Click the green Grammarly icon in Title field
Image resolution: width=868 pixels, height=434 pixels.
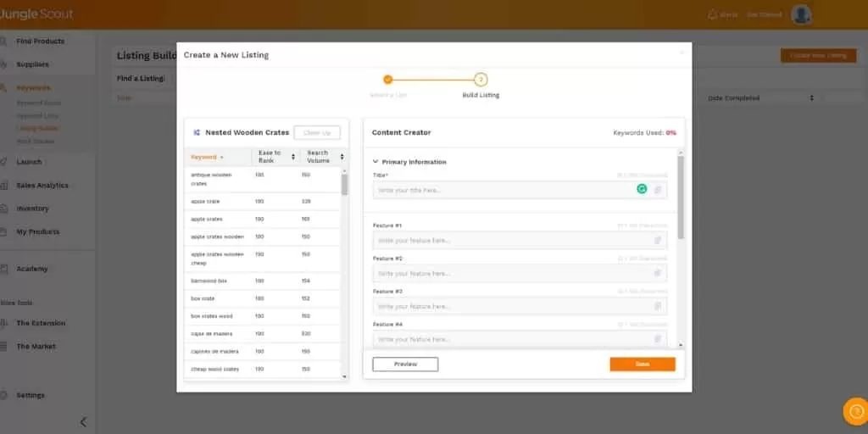click(642, 189)
